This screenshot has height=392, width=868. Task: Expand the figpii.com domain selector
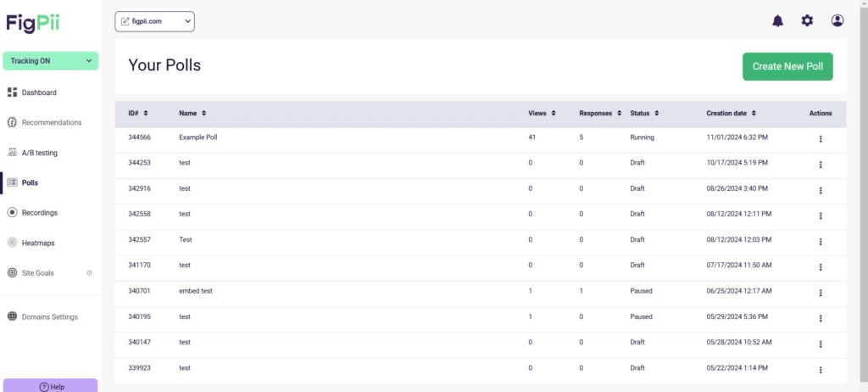coord(155,21)
